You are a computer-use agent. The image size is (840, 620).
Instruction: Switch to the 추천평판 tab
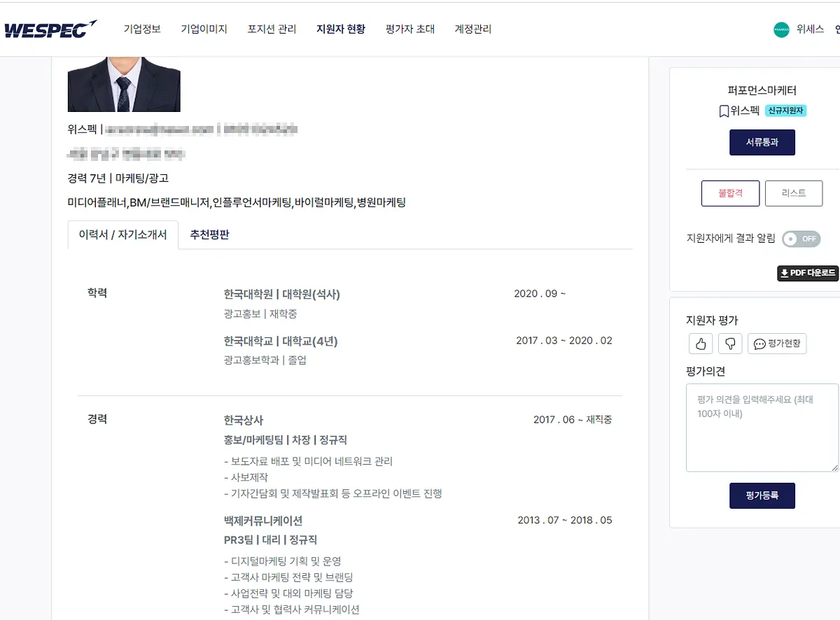click(x=210, y=235)
